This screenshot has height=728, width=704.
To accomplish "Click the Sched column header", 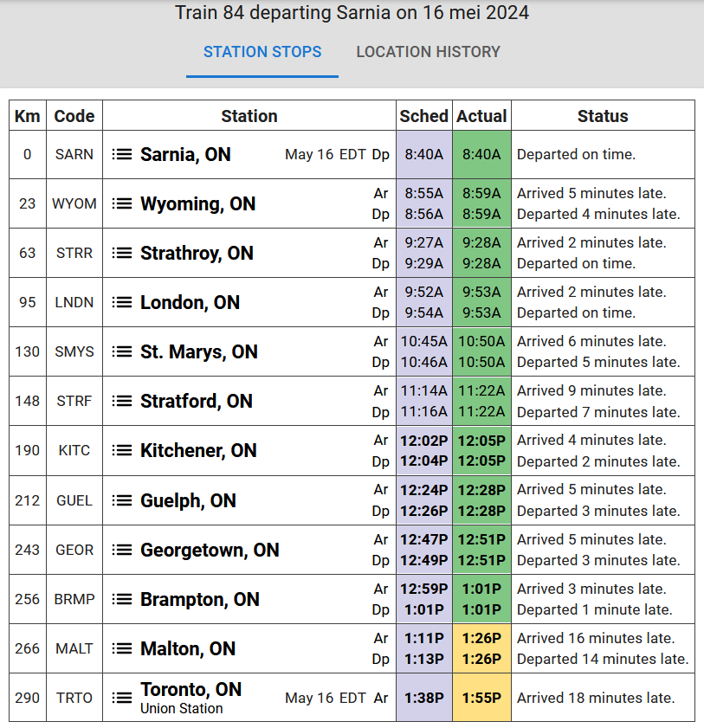I will click(x=423, y=116).
